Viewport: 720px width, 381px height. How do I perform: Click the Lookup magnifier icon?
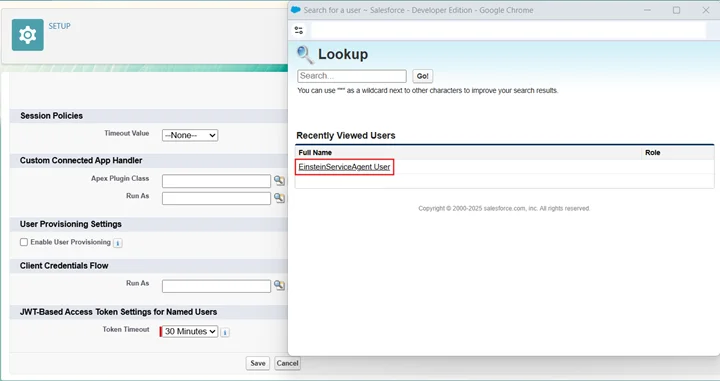pos(305,55)
